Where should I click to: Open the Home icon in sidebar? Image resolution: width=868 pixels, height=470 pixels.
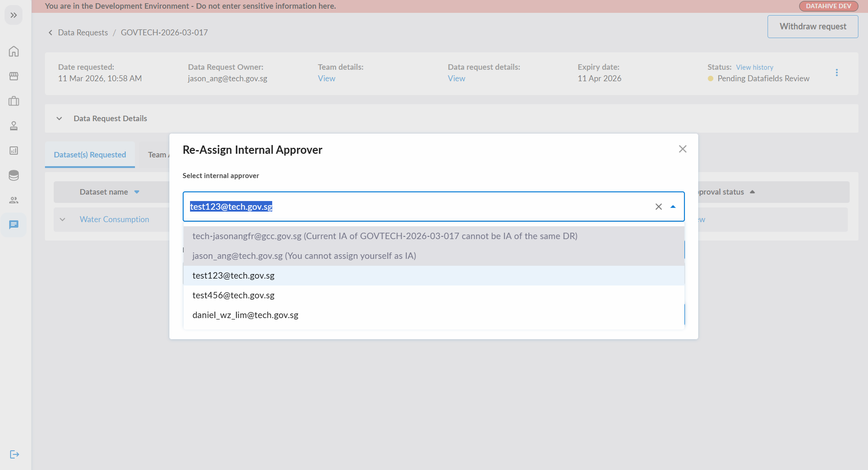14,51
